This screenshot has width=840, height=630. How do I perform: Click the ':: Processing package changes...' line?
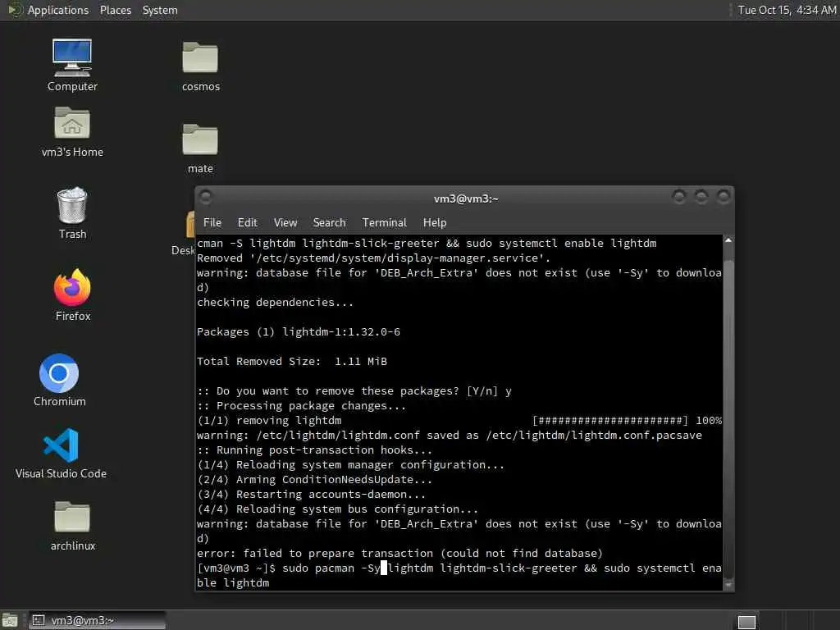coord(301,405)
